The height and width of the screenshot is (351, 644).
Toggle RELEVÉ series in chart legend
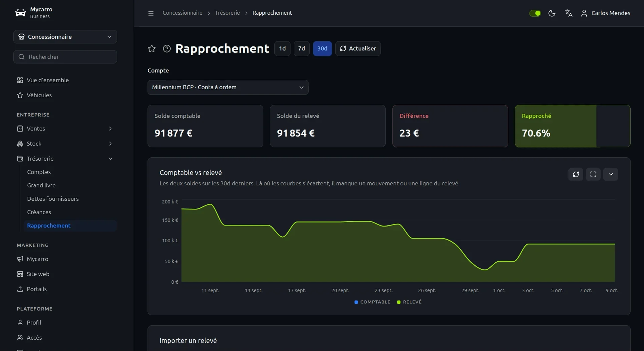409,302
